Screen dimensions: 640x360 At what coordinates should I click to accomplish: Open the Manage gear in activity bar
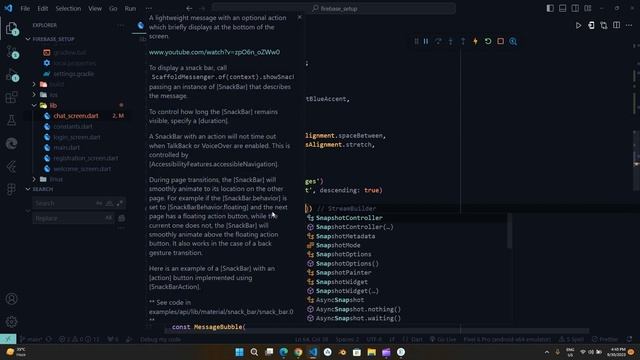(x=11, y=322)
